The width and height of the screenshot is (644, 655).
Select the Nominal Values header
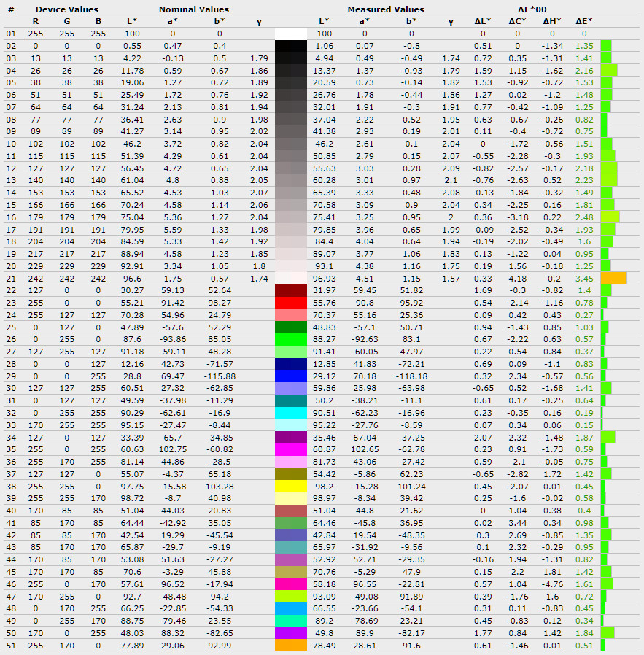tap(193, 9)
